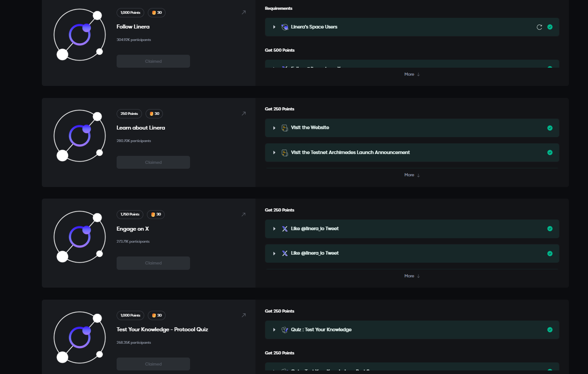Open the Engage on X arrow link
The image size is (588, 374).
[243, 215]
